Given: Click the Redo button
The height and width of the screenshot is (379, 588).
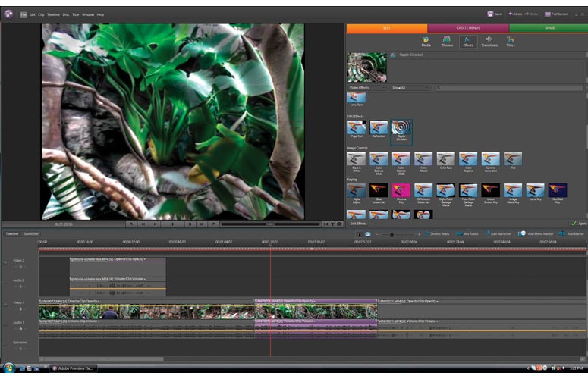Looking at the screenshot, I should [x=531, y=14].
